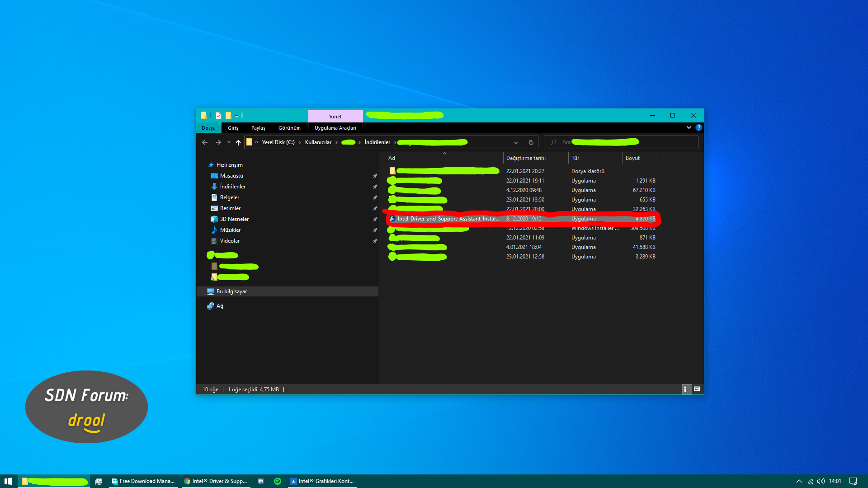
Task: Open the Dosya menu
Action: [208, 128]
